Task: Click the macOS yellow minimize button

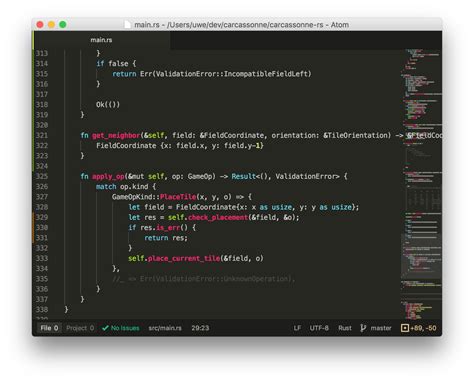Action: point(51,25)
